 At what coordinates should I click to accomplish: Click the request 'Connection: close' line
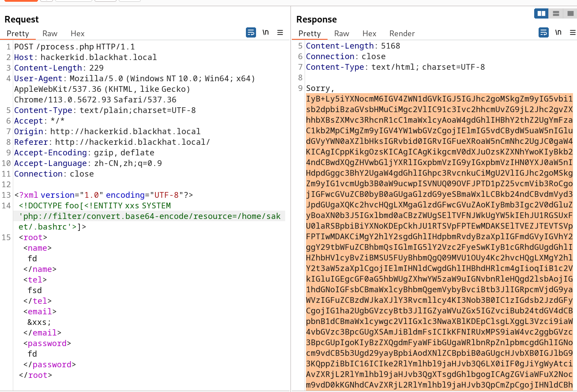[54, 174]
